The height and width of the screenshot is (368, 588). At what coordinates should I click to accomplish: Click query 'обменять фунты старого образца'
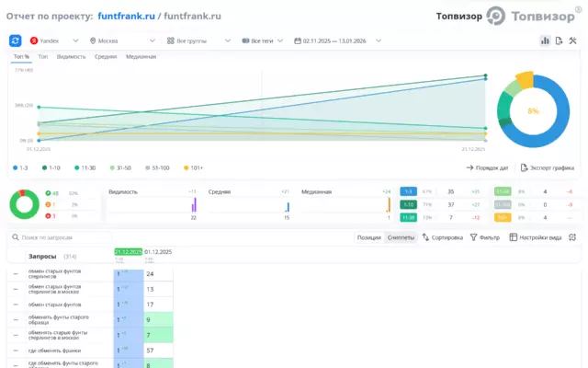(59, 320)
